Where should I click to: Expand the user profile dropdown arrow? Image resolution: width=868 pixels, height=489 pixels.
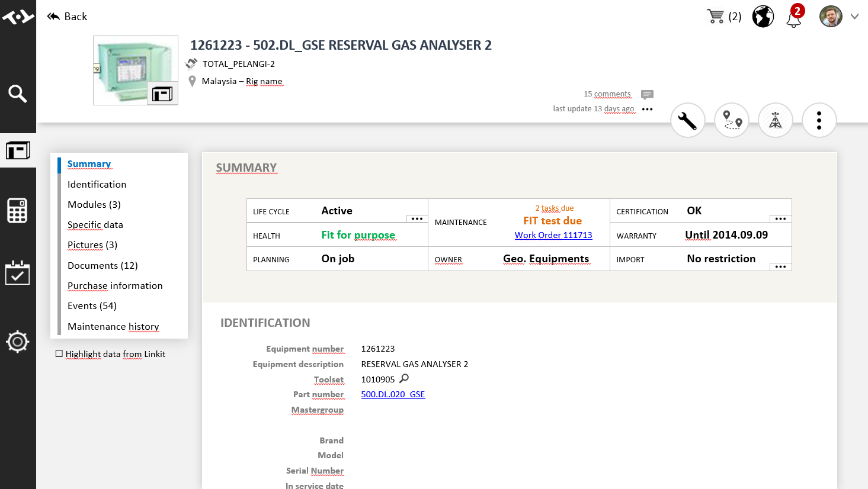pos(854,17)
